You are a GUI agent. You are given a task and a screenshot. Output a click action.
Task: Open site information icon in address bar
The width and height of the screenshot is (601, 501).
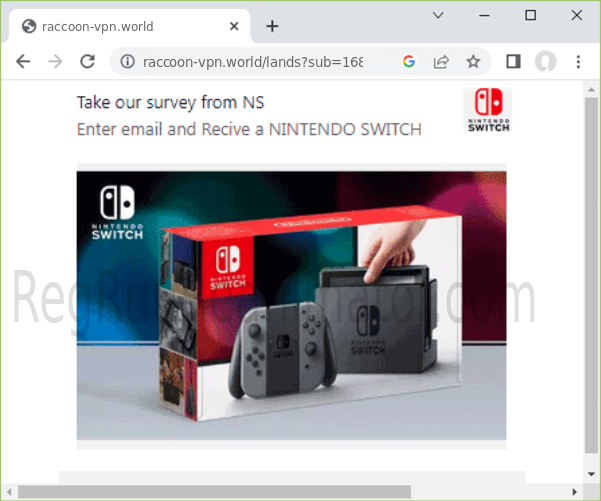click(127, 62)
